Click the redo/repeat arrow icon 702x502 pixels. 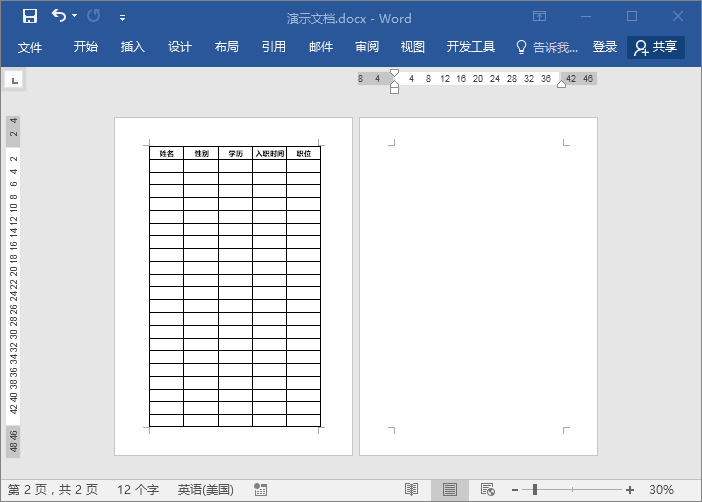[94, 16]
